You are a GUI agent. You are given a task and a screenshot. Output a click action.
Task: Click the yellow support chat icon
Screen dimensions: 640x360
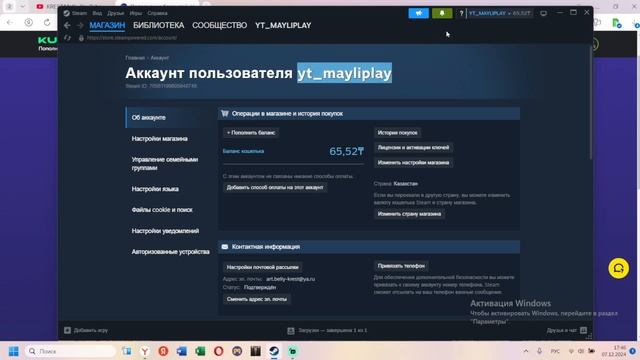tap(618, 269)
